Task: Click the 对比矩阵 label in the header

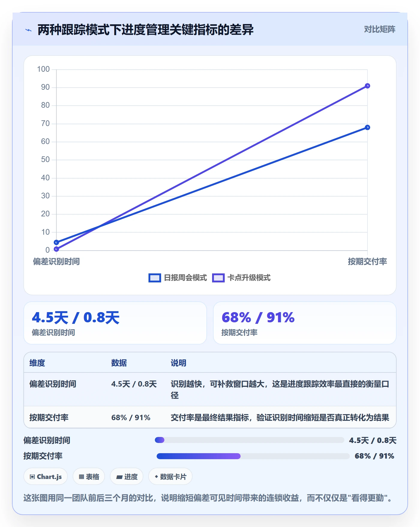Action: tap(379, 29)
